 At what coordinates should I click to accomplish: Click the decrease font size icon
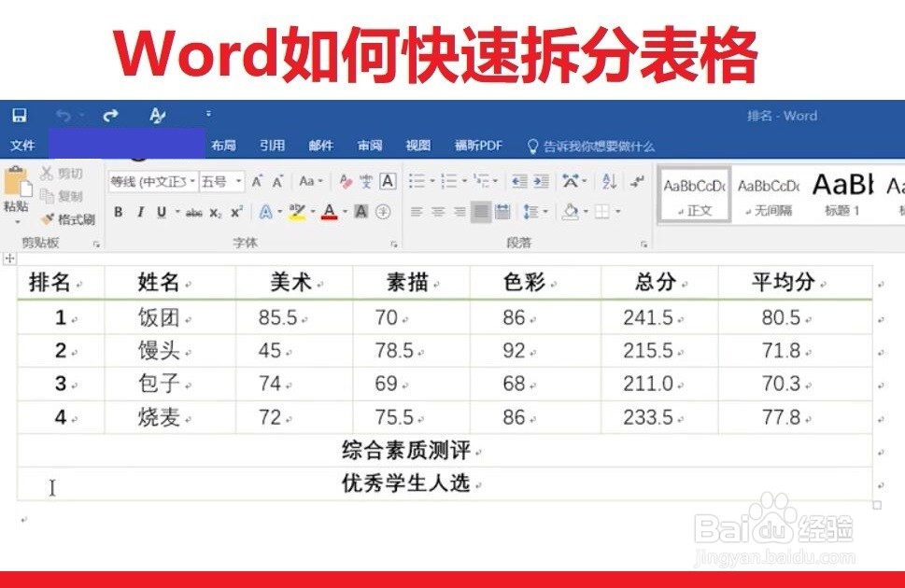click(x=277, y=182)
